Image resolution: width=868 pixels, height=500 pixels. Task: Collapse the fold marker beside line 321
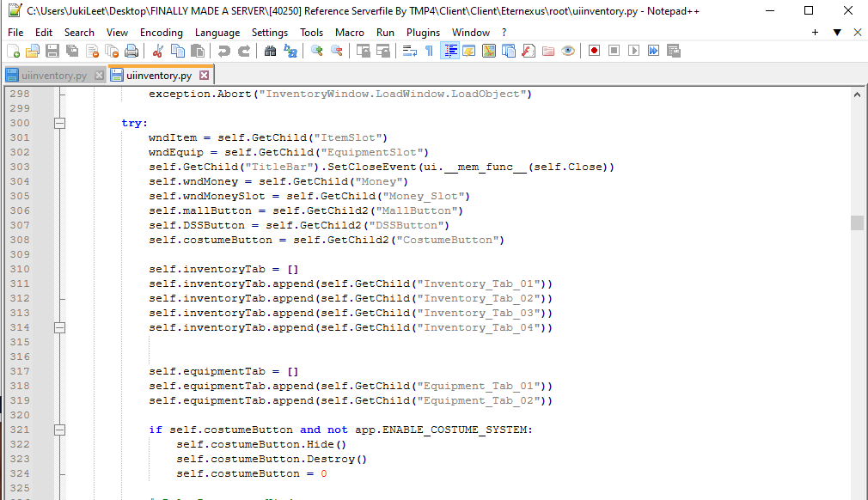point(58,430)
